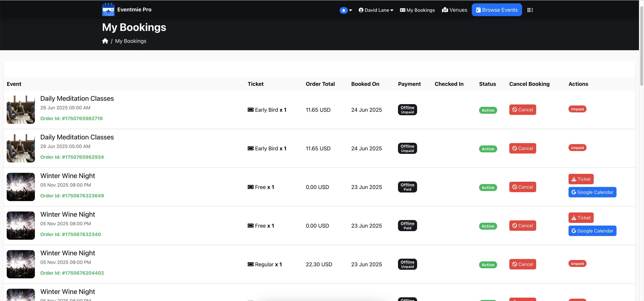
Task: Click the Regular x 1 ticket cell
Action: coord(265,264)
